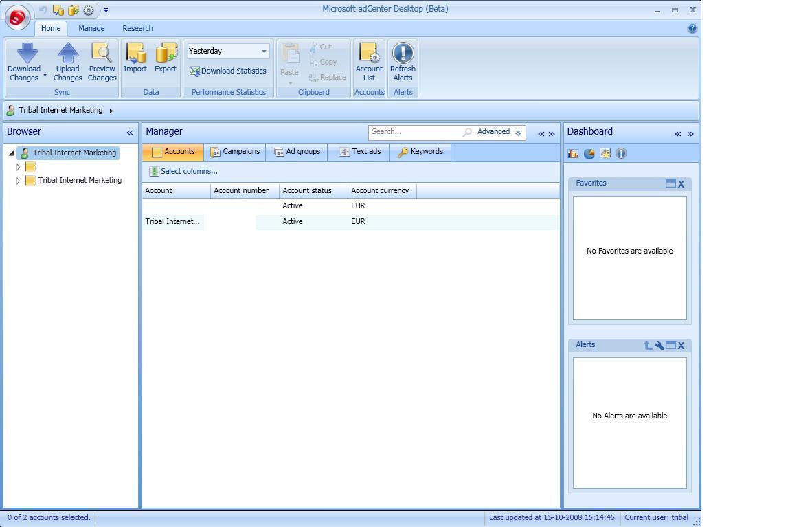Click the Download Changes arrow icon

coord(26,54)
